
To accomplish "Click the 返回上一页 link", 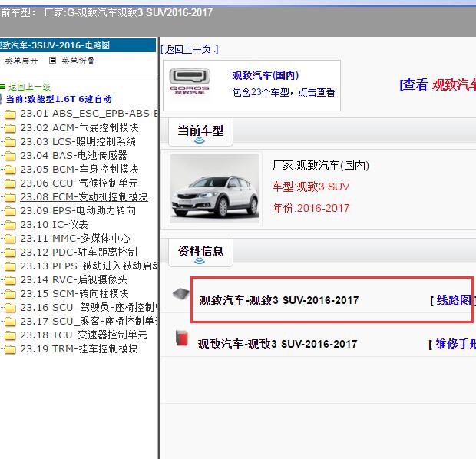I will tap(190, 49).
